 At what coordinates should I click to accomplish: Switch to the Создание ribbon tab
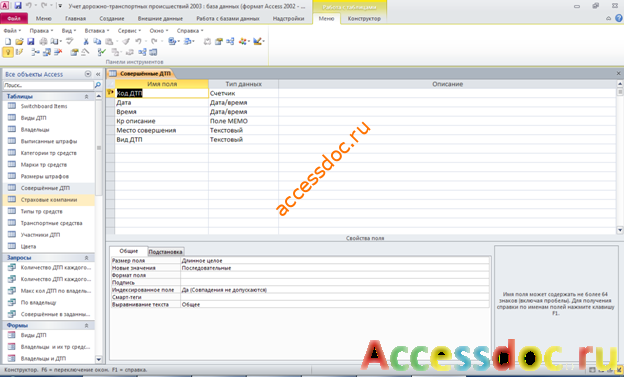coord(112,18)
